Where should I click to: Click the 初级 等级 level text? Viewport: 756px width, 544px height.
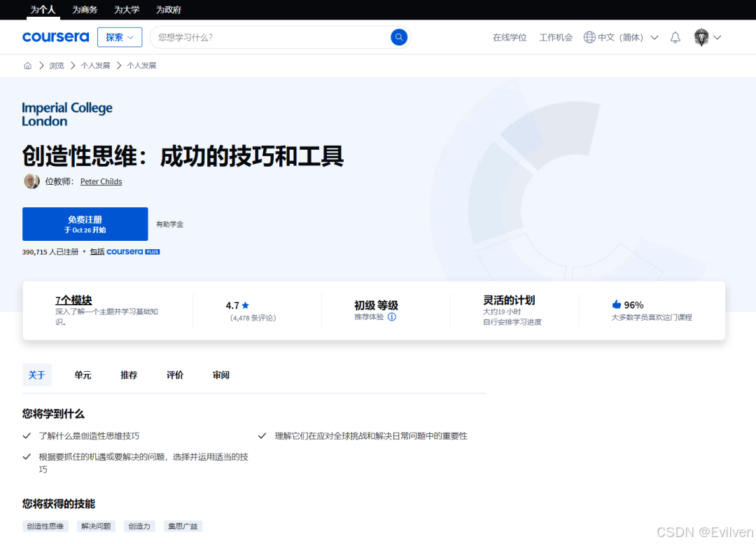[x=376, y=305]
